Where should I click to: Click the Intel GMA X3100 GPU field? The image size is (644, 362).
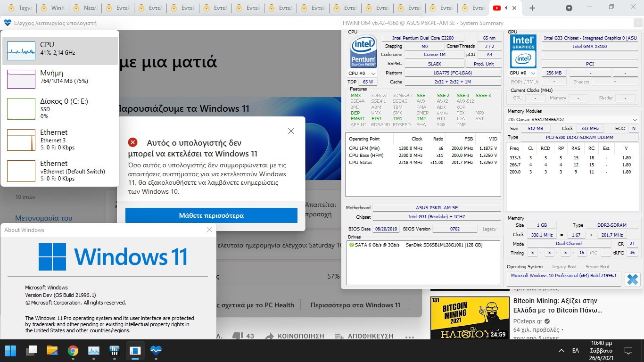click(x=590, y=47)
